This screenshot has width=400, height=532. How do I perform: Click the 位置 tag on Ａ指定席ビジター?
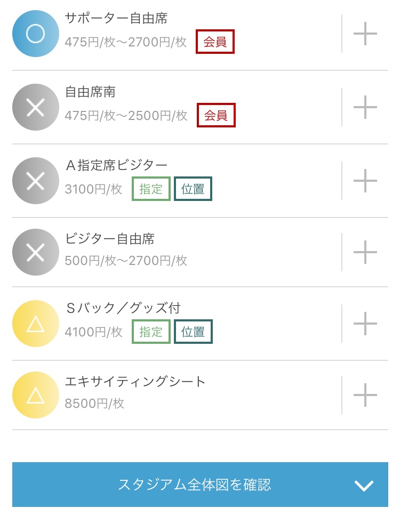[x=193, y=189]
